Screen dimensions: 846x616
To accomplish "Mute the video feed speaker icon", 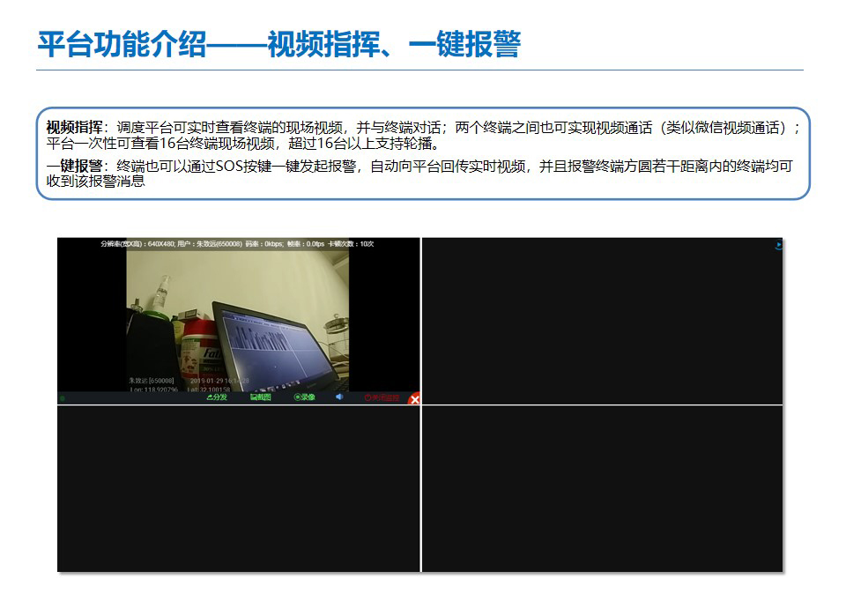I will 339,397.
